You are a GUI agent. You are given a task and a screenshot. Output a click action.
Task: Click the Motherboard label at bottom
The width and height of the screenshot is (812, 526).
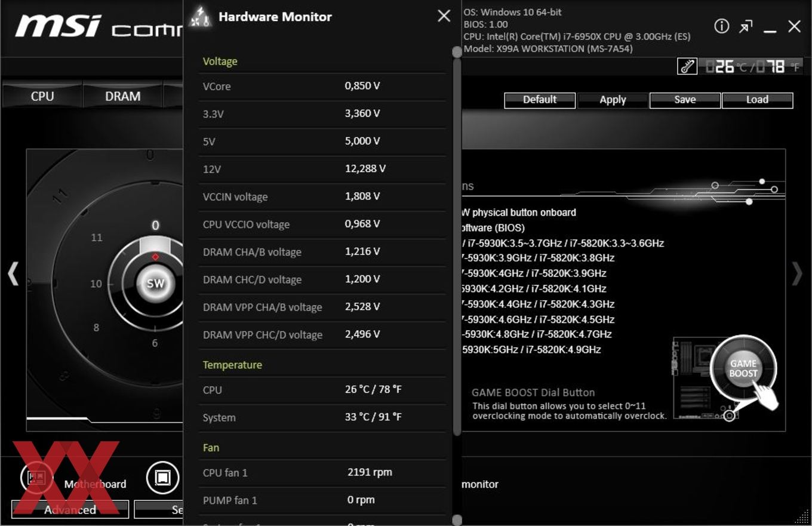point(95,484)
